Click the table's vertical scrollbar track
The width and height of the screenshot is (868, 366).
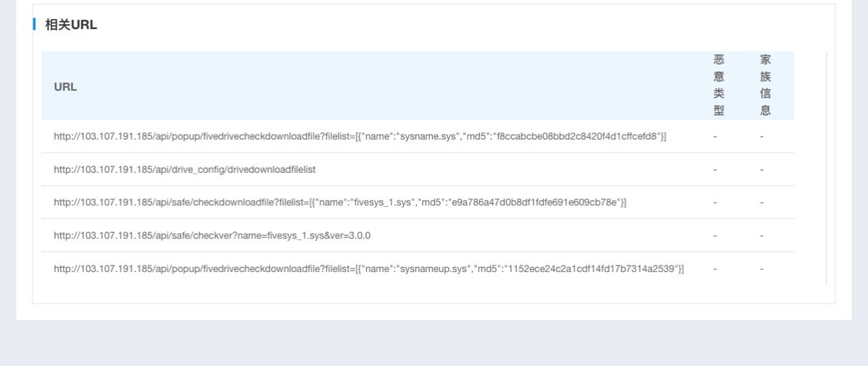(x=826, y=168)
